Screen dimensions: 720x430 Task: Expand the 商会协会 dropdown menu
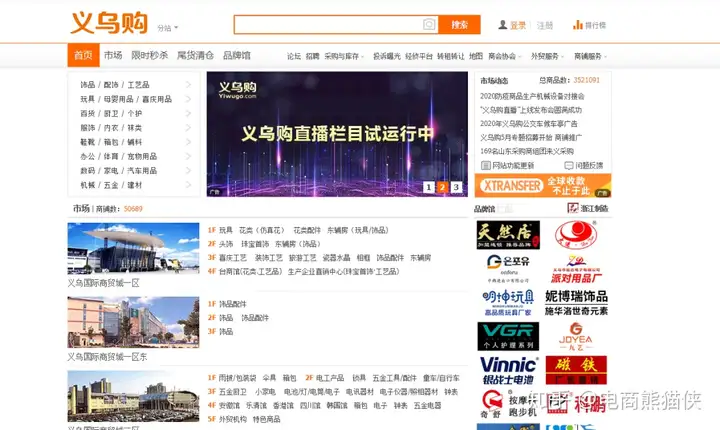[x=505, y=56]
